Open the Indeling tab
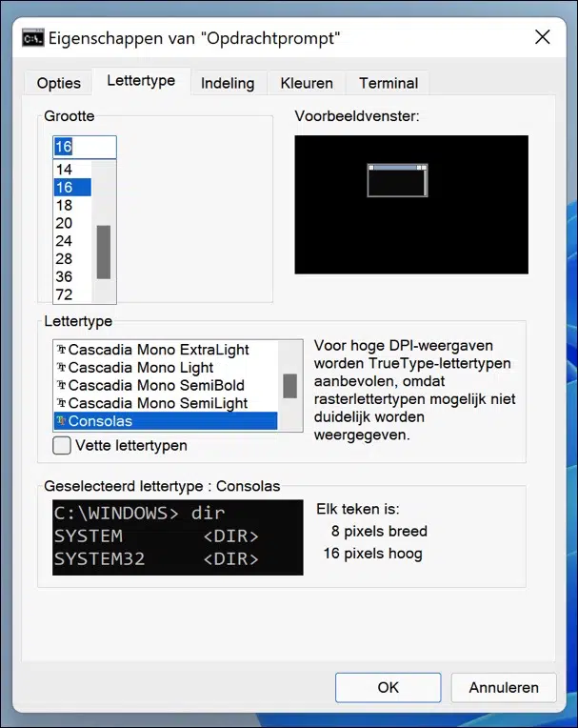Screen dimensions: 578x728 [x=228, y=83]
